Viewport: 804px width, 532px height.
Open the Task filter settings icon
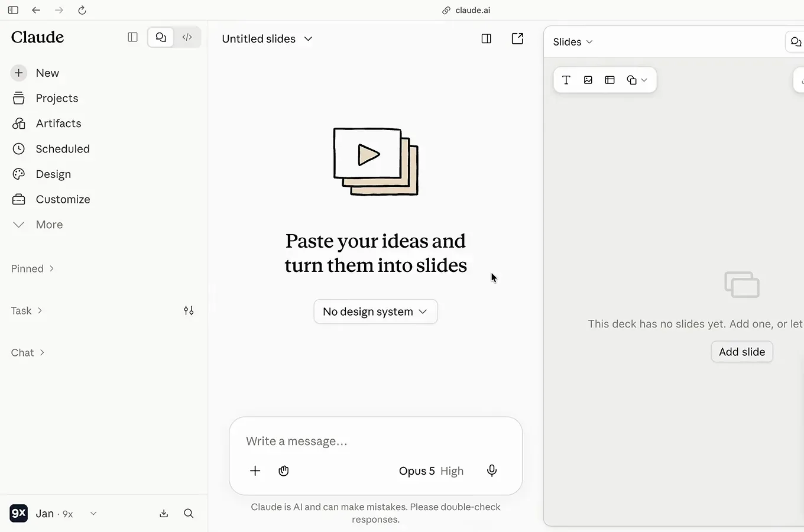pos(189,310)
